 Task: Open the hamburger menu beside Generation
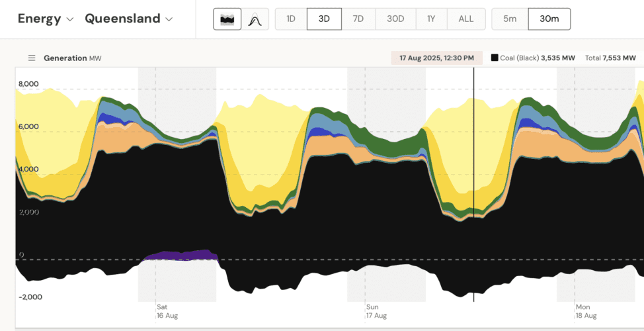31,58
